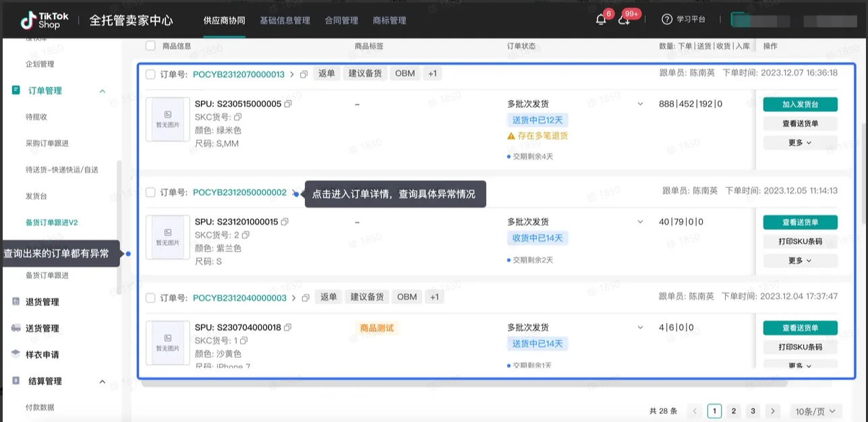Open details arrow for order POCYB2312040000003
The width and height of the screenshot is (868, 422).
click(x=293, y=298)
